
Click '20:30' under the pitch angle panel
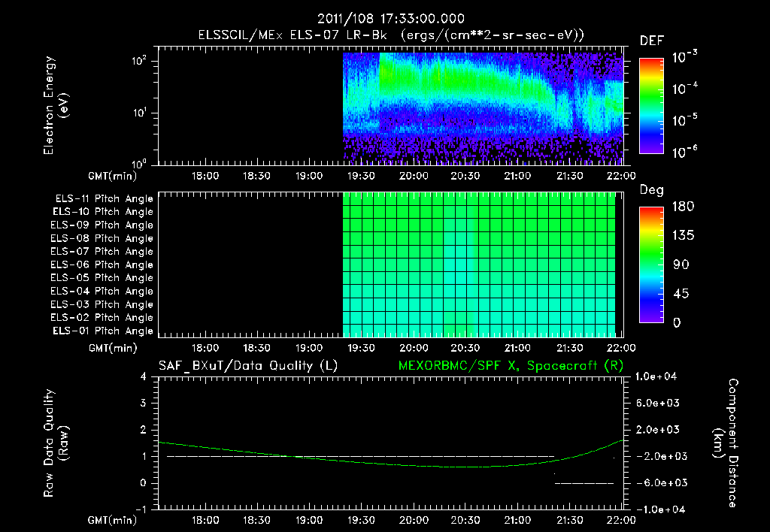[465, 348]
